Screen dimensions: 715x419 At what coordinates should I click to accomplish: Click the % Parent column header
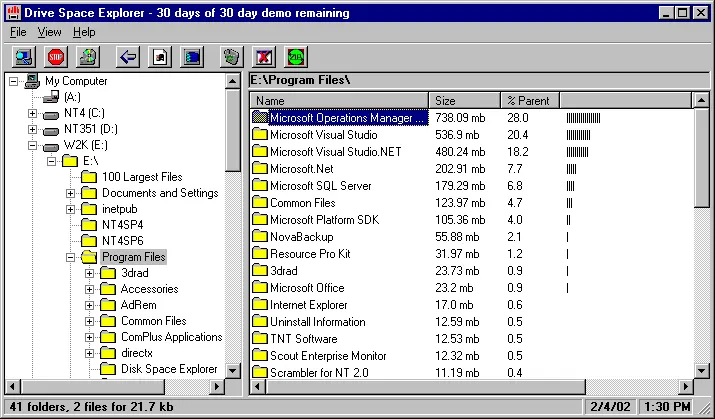point(530,100)
